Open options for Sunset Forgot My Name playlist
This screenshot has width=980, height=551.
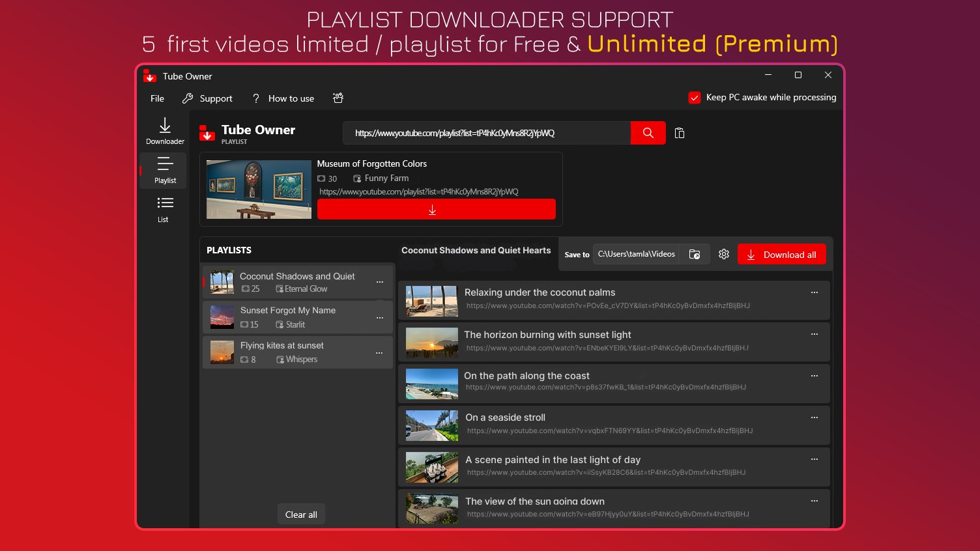point(380,317)
